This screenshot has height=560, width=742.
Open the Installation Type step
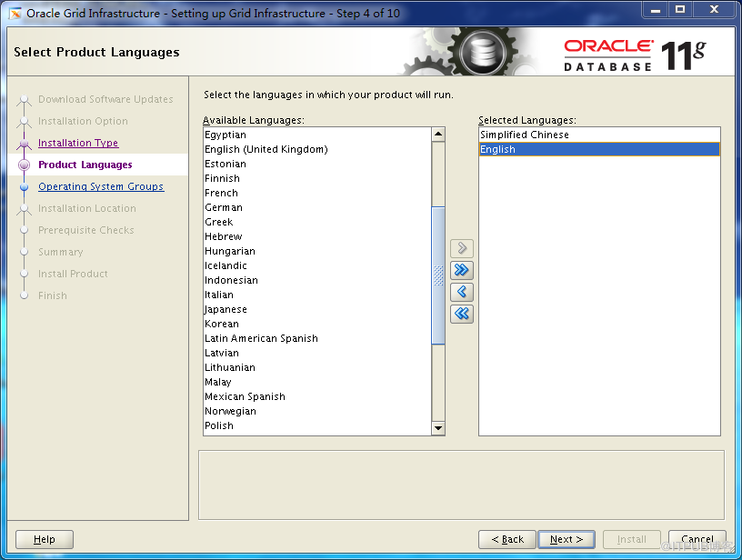(78, 143)
